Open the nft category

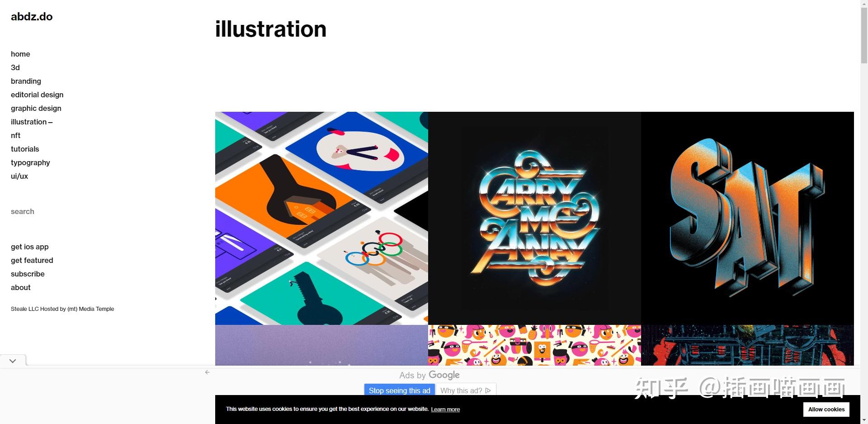[x=16, y=135]
